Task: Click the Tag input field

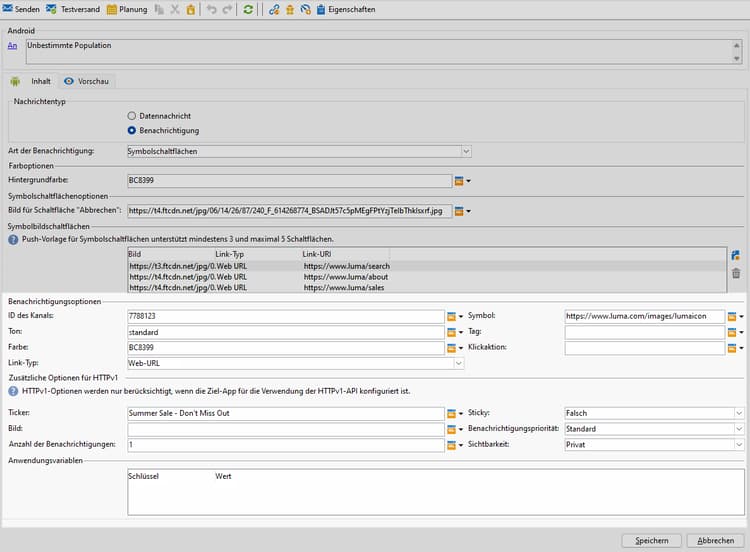Action: 645,332
